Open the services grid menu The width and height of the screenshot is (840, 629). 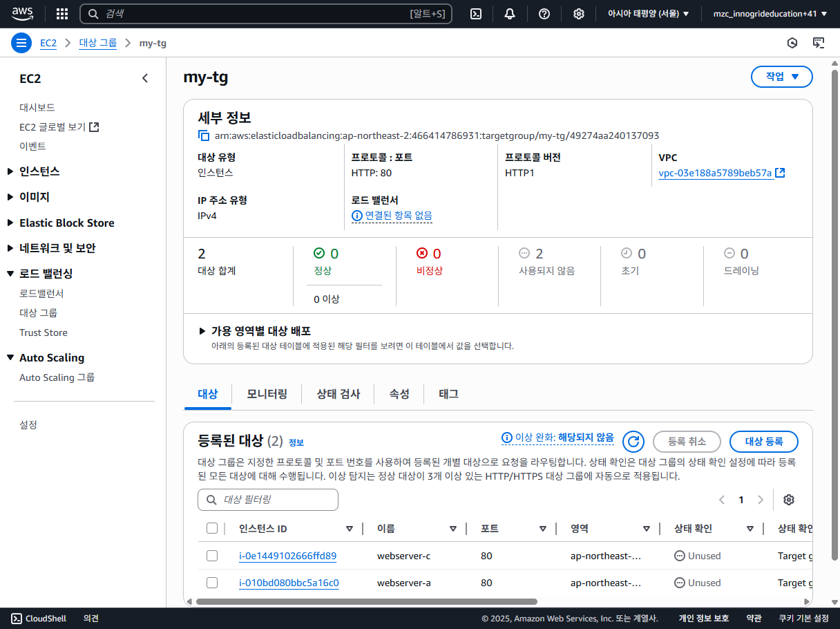pos(62,14)
